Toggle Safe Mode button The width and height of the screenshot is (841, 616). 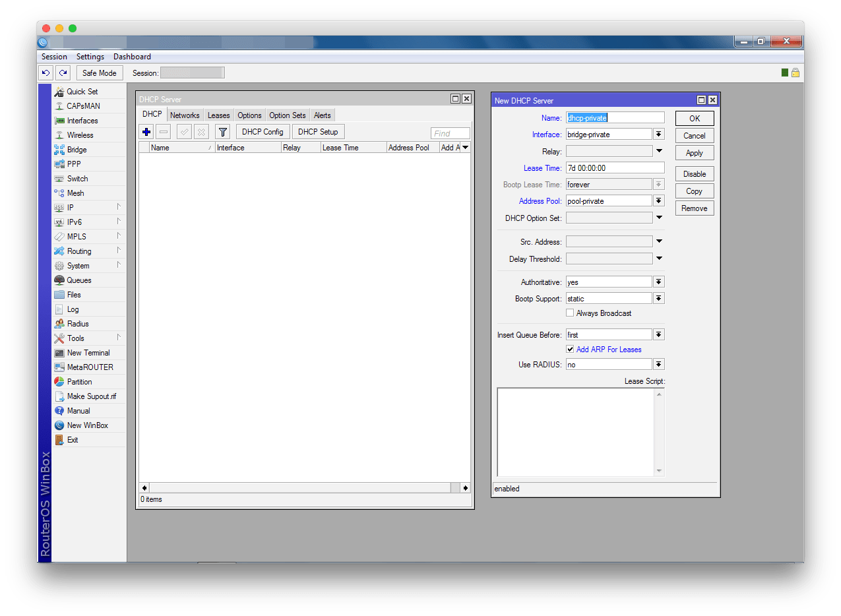tap(100, 73)
